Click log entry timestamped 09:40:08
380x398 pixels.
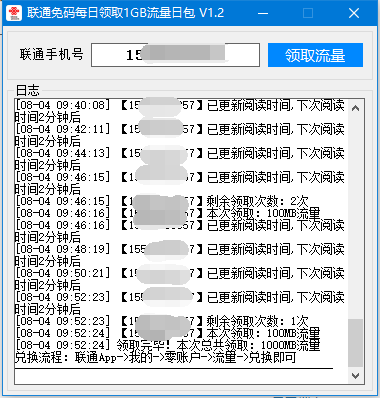click(180, 111)
